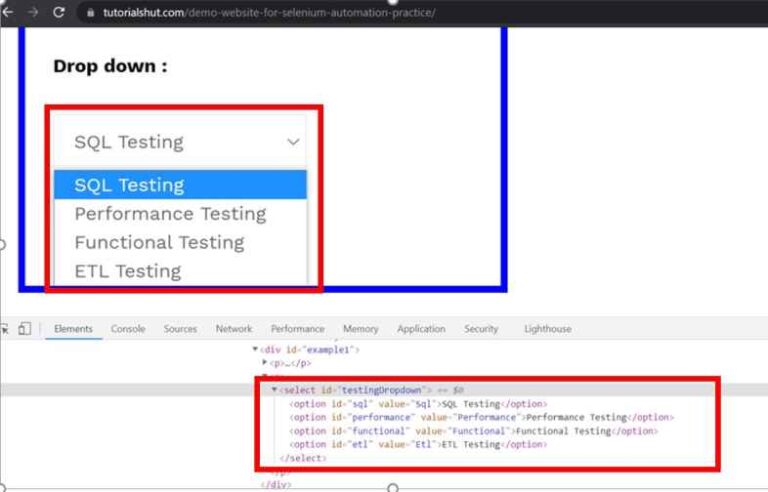Select Functional Testing option

(180, 242)
